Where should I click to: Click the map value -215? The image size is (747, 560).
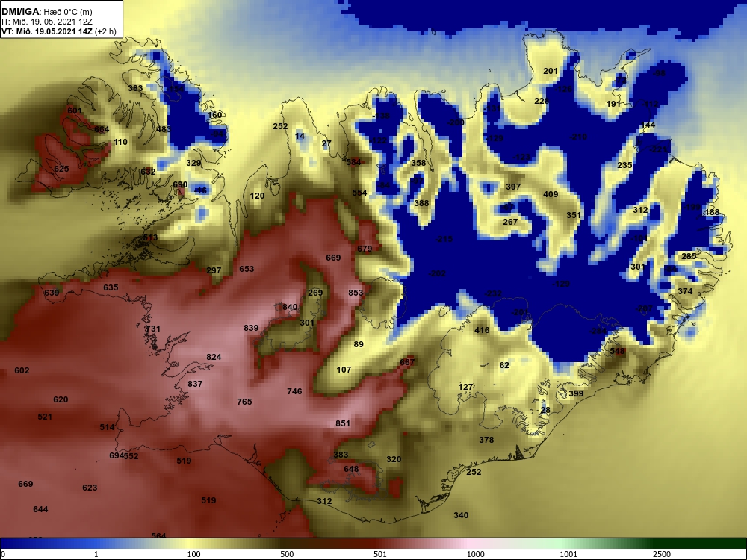click(444, 239)
